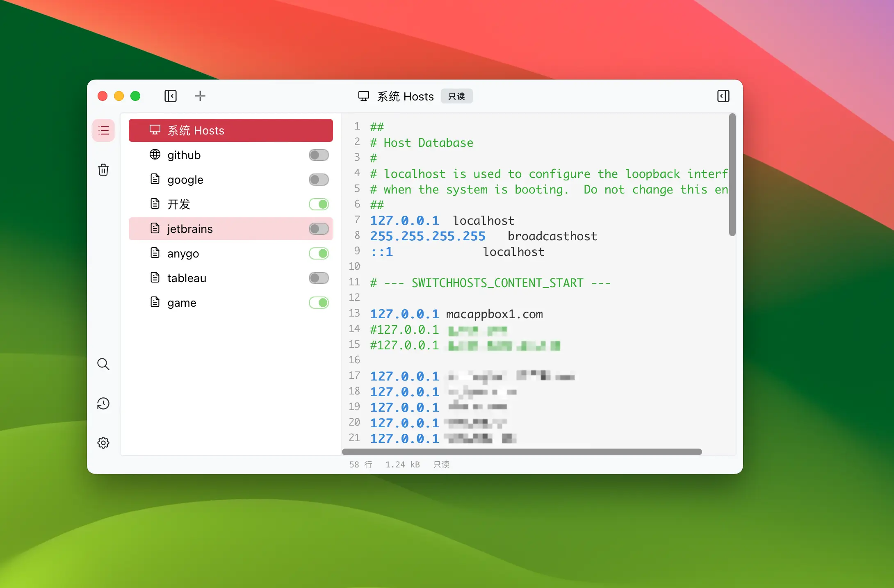
Task: Click the SWITCHHOSTS_CONTENT_START comment line
Action: 490,283
